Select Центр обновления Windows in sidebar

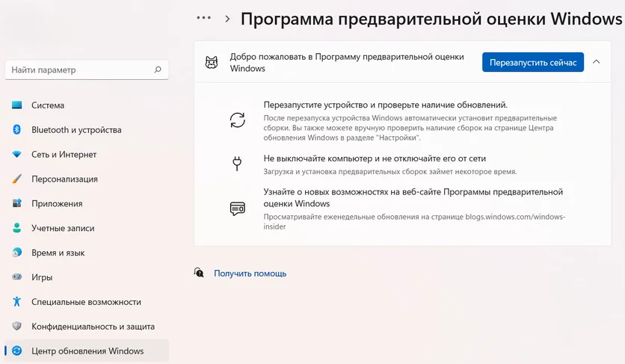click(87, 351)
